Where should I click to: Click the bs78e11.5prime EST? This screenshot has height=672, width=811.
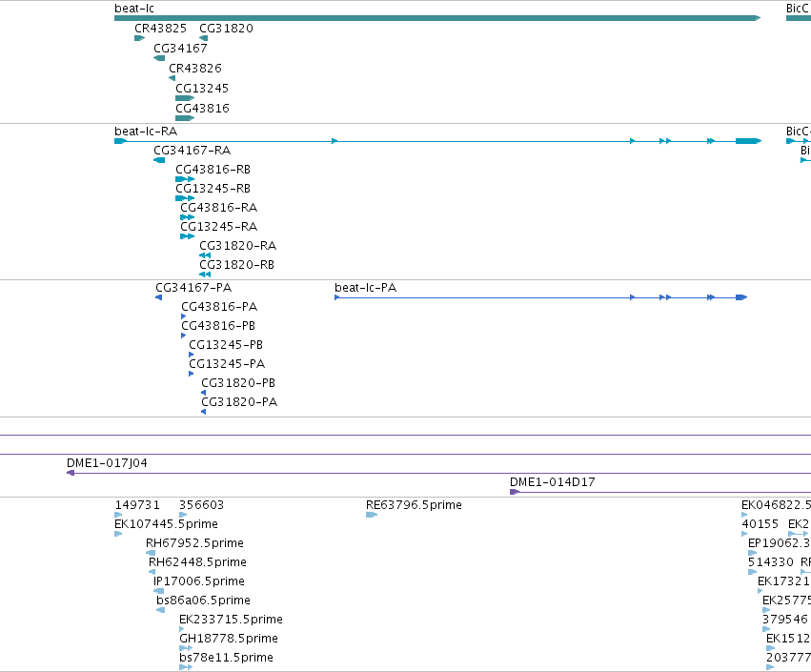[186, 668]
